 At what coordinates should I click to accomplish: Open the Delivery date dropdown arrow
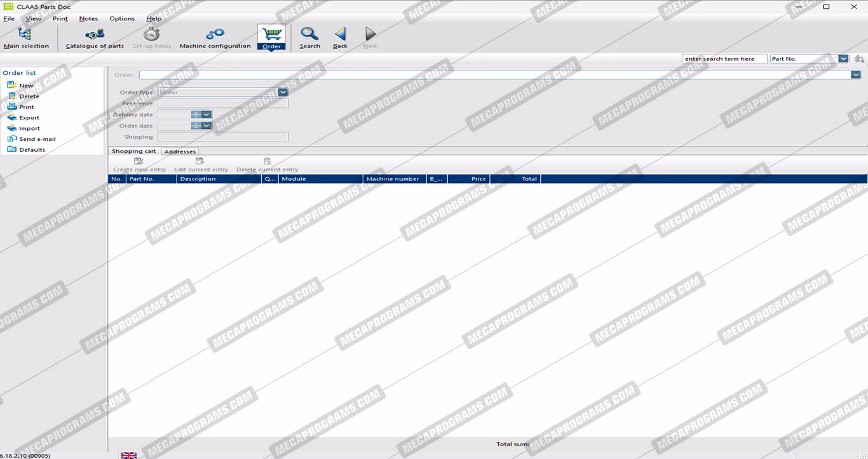click(x=207, y=115)
